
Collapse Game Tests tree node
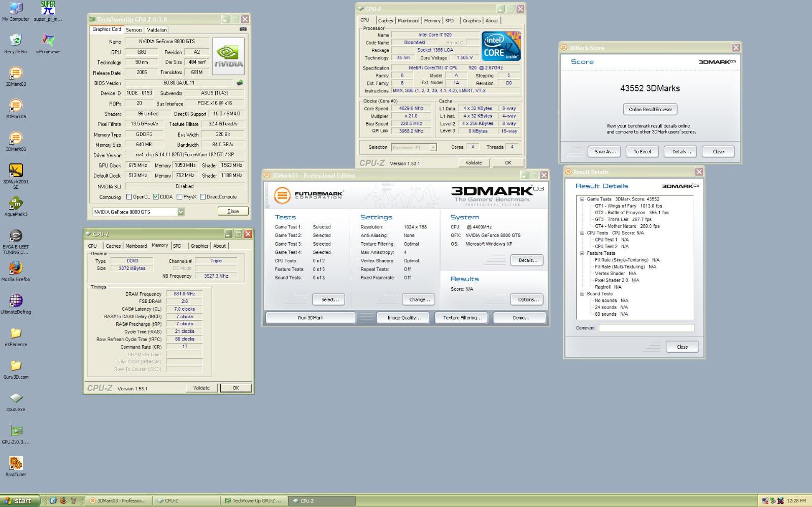[x=582, y=199]
